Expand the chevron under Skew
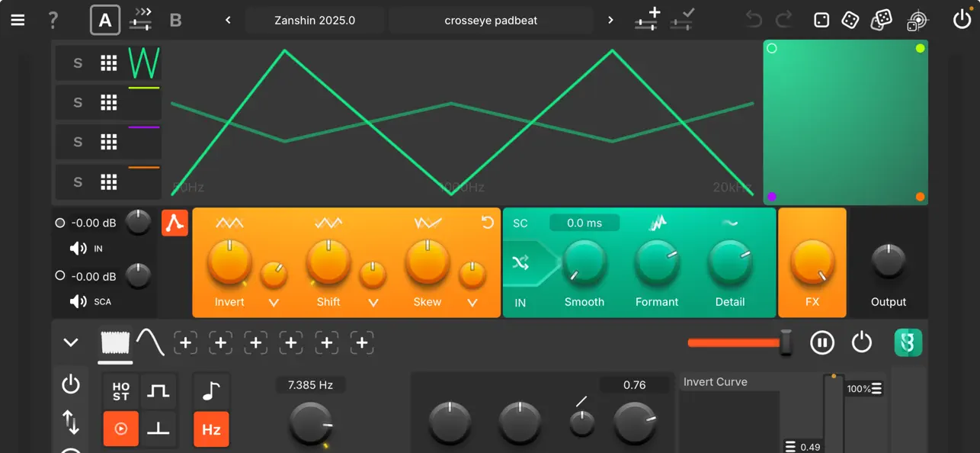The image size is (980, 453). [x=472, y=303]
